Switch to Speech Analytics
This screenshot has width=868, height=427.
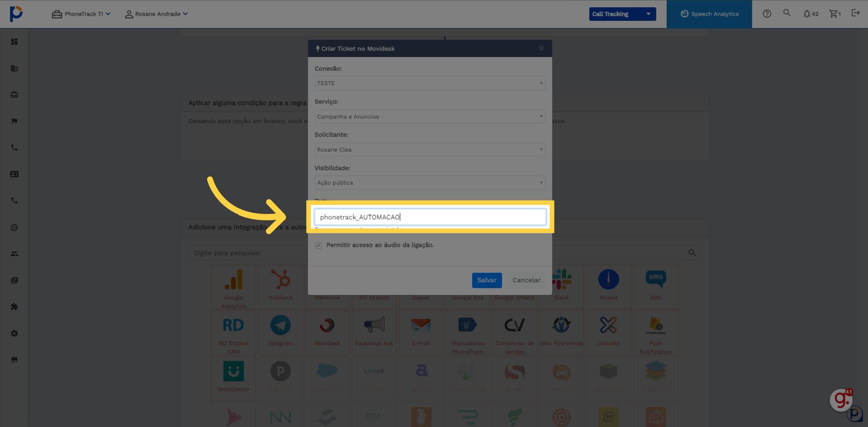(x=709, y=14)
